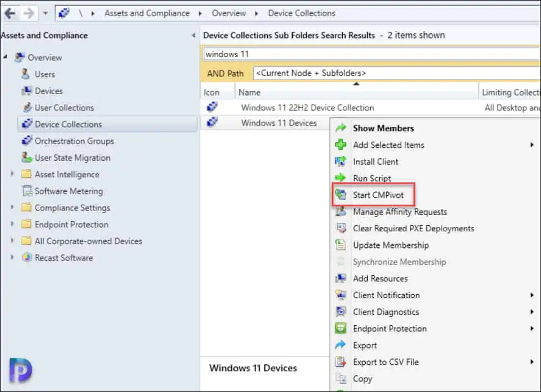The width and height of the screenshot is (541, 392).
Task: Select Users in the navigation tree
Action: point(45,75)
